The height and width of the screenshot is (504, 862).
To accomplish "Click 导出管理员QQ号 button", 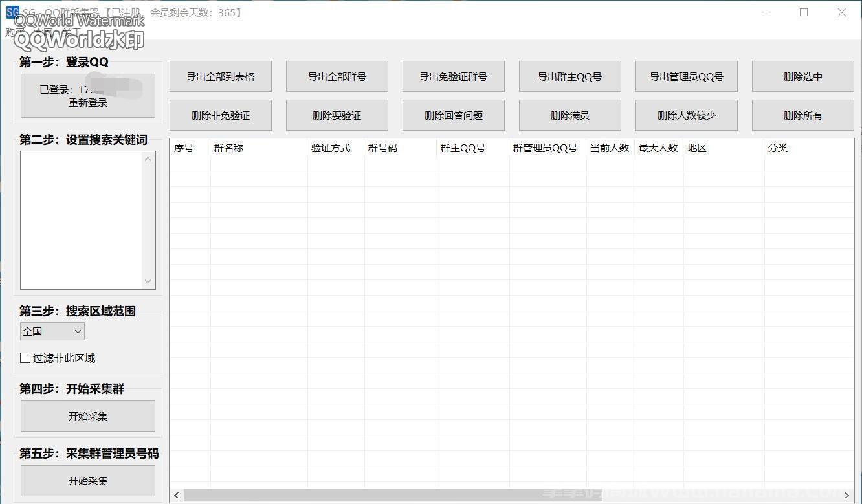I will coord(687,76).
